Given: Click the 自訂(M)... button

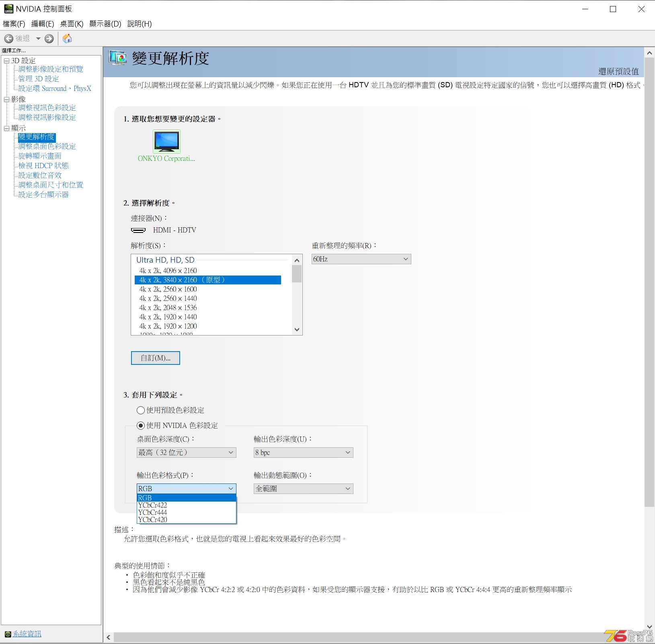Looking at the screenshot, I should click(156, 358).
